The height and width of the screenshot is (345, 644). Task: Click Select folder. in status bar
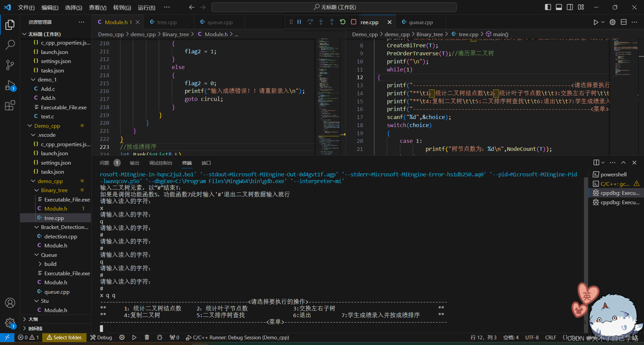pos(64,337)
